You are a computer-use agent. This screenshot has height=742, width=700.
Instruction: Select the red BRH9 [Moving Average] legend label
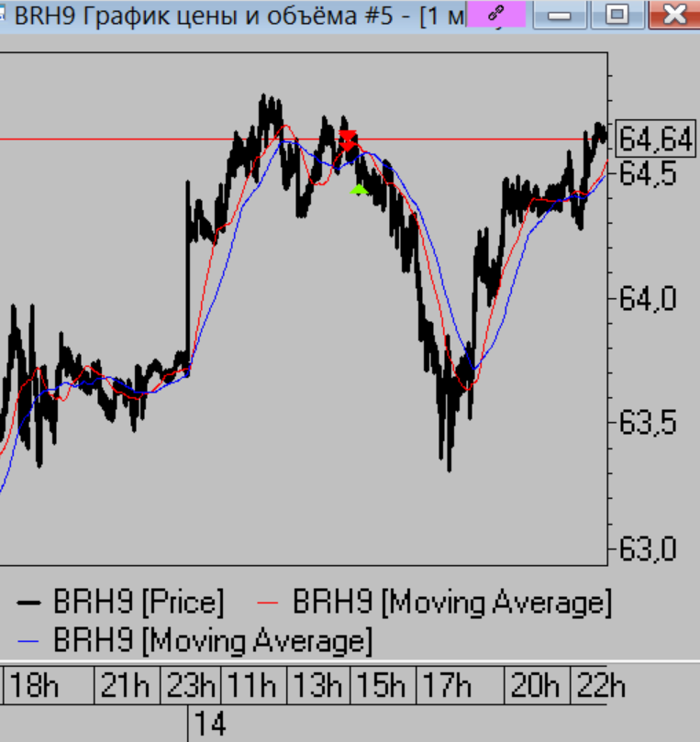pos(451,603)
